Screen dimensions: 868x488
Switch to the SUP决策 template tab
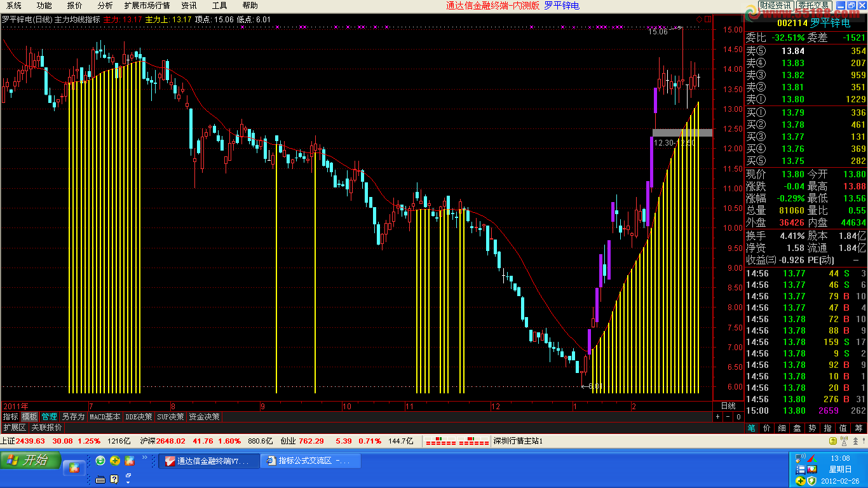point(171,417)
